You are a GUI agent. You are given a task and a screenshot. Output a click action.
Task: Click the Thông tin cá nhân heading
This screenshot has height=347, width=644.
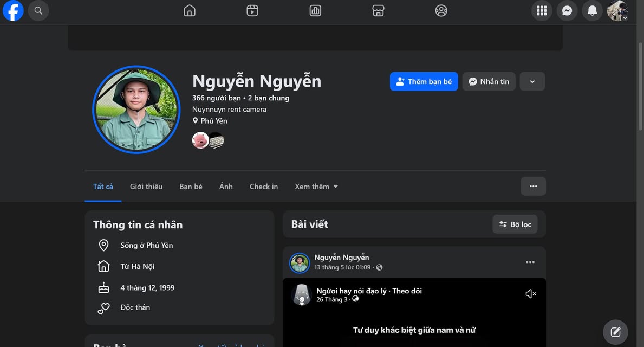click(x=138, y=224)
